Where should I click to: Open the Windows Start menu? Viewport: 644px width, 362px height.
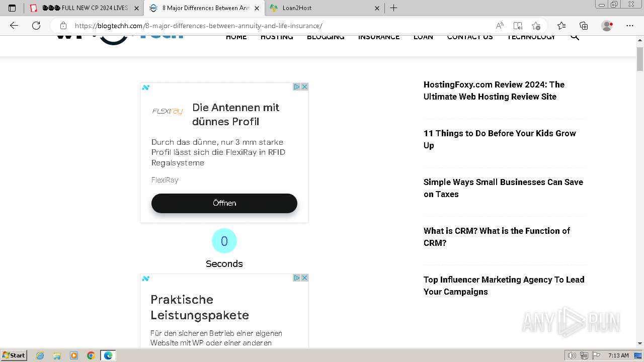[x=14, y=355]
